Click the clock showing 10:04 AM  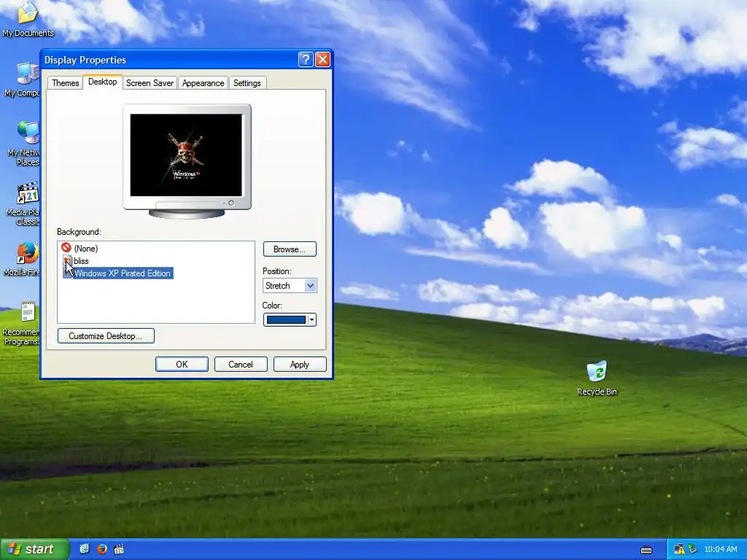click(720, 550)
